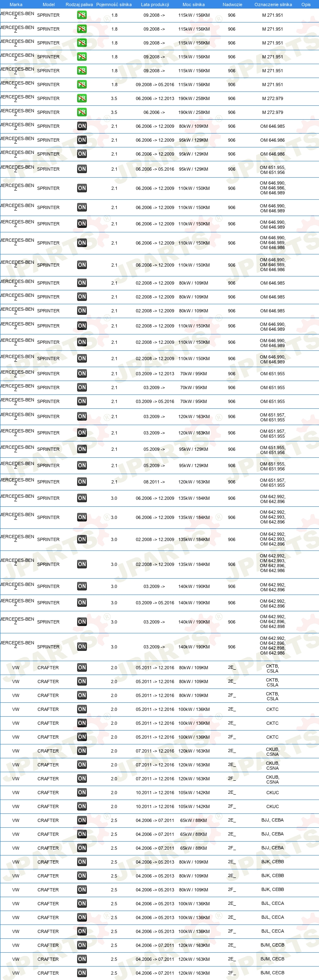Click OM 651.955 in 70kW 03.2009 -> 05.2016 row

coord(272,401)
